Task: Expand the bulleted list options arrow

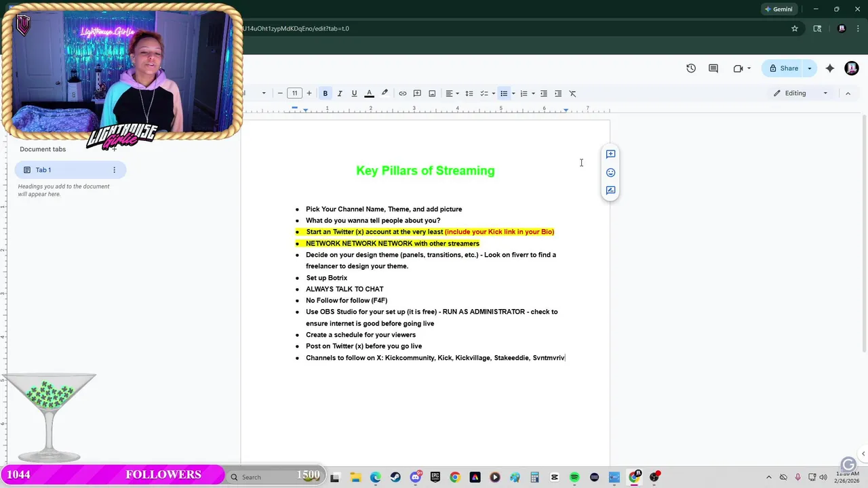Action: [x=513, y=94]
